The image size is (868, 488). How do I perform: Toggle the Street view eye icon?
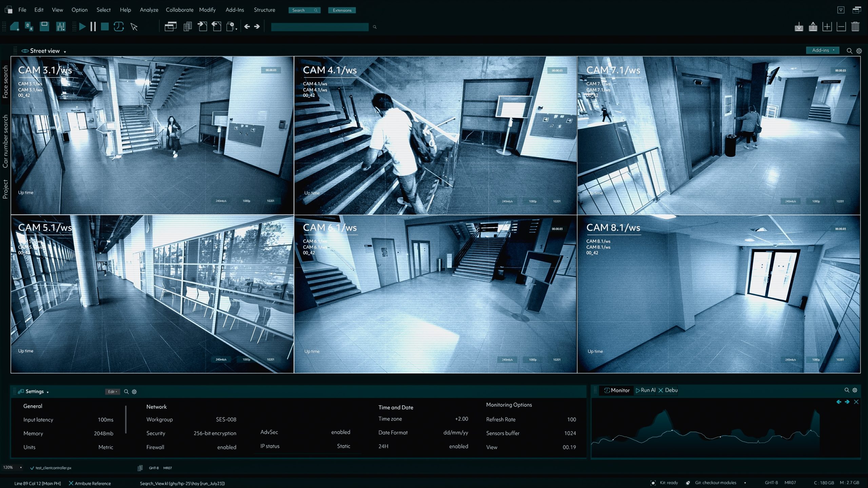tap(25, 51)
